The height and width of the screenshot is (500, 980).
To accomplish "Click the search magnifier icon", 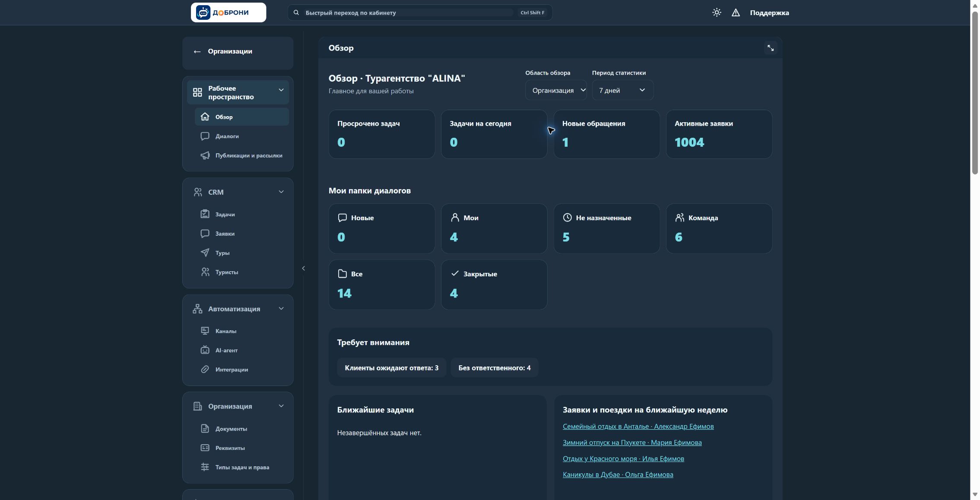I will (296, 13).
